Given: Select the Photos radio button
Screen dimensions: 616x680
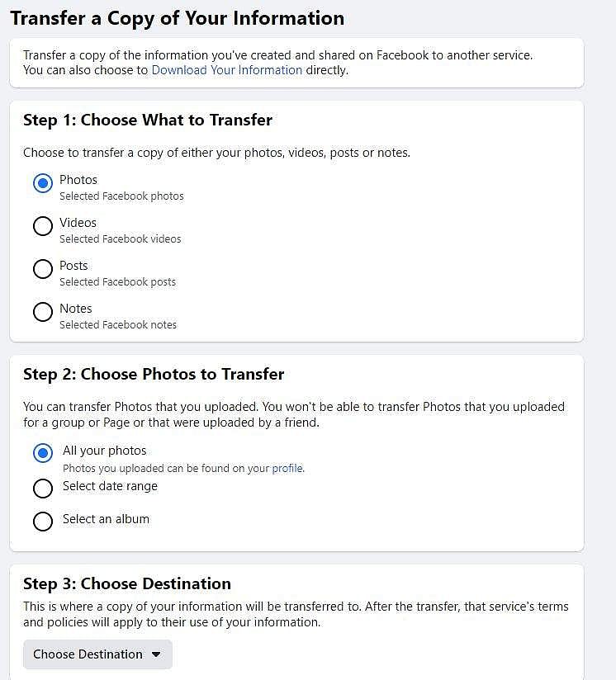Looking at the screenshot, I should pos(43,183).
